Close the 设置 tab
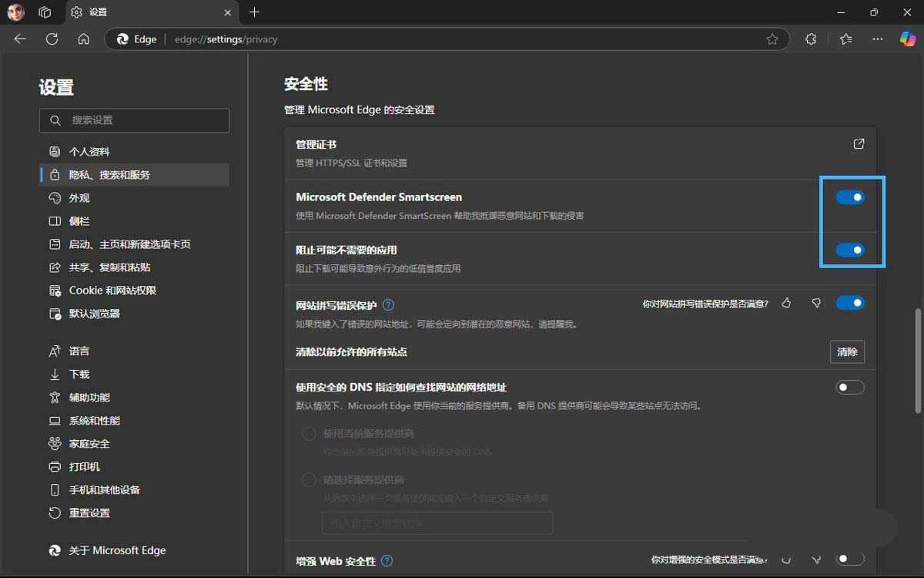Image resolution: width=924 pixels, height=578 pixels. click(228, 12)
